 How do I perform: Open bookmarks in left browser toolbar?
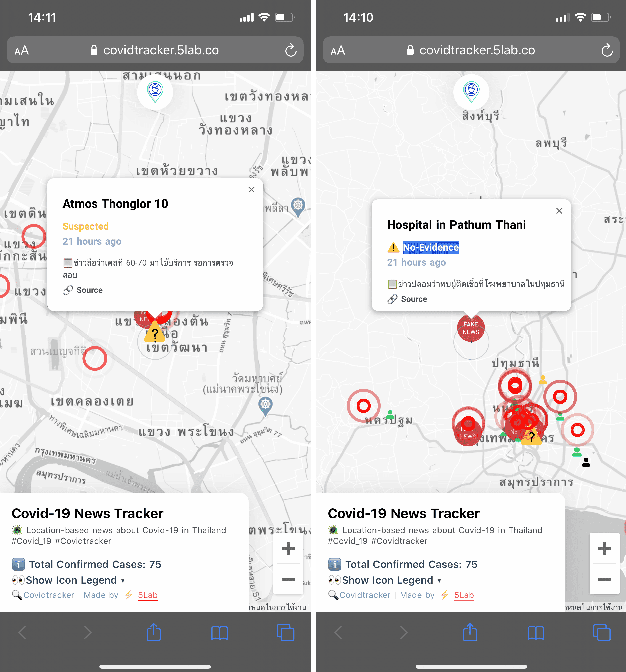pos(219,632)
